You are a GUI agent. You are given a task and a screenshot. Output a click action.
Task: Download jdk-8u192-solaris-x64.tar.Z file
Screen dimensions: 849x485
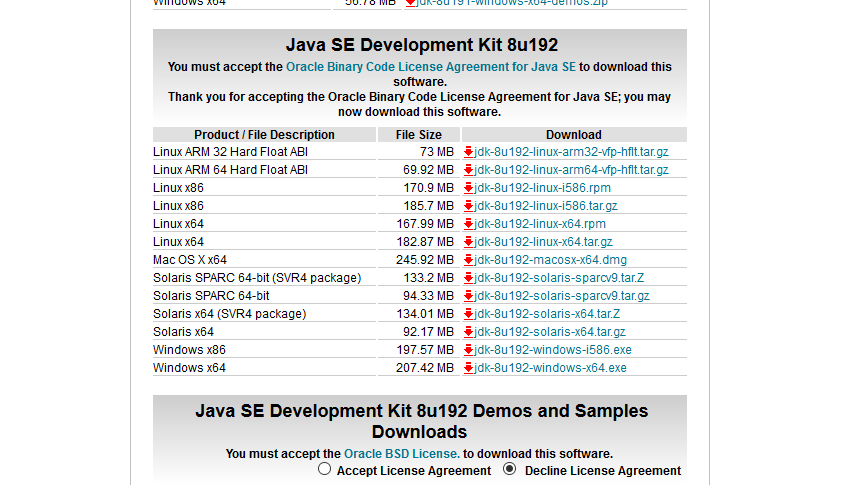pos(547,314)
